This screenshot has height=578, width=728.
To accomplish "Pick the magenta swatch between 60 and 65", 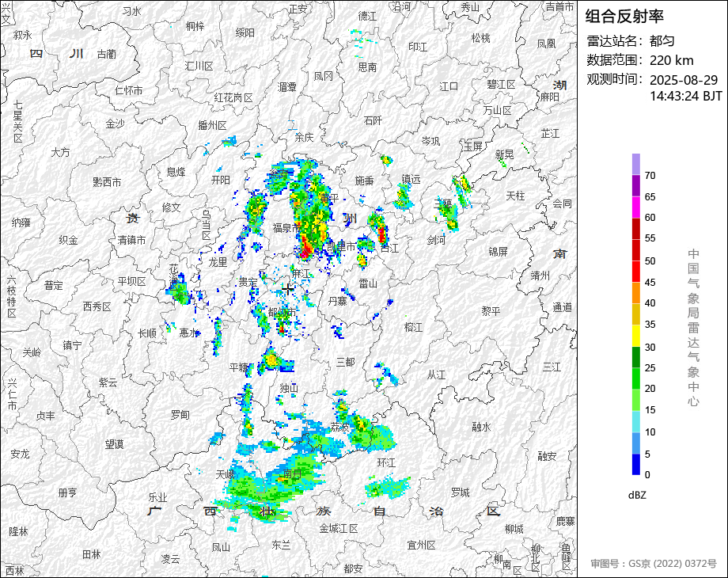I will tap(636, 207).
